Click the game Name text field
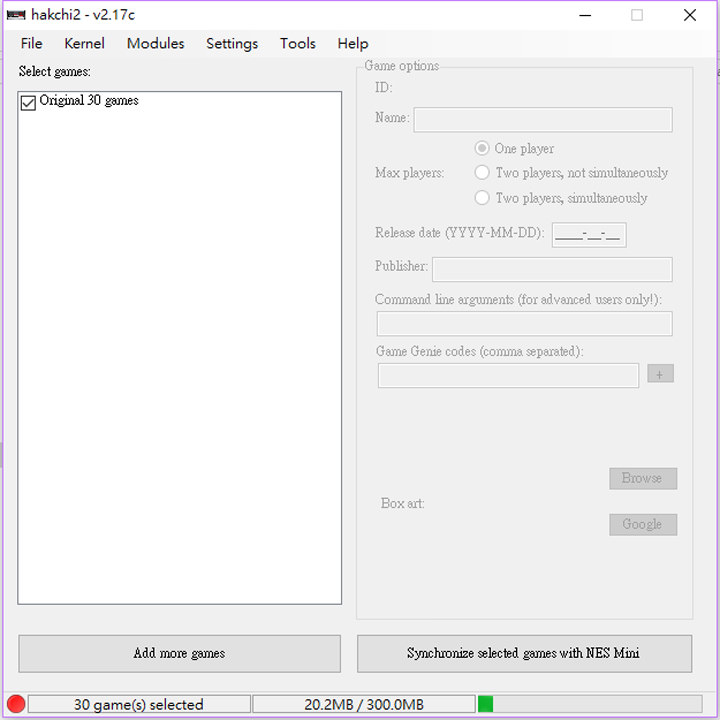720x720 pixels. 542,120
